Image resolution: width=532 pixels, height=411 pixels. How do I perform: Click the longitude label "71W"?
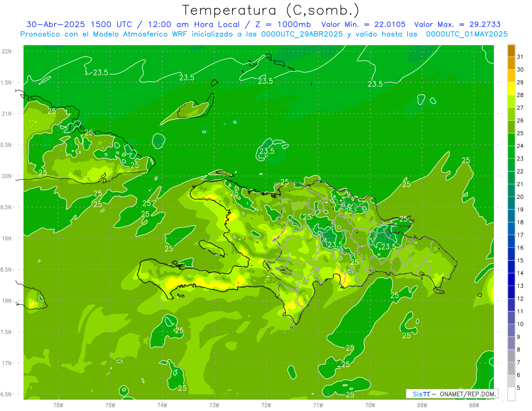(318, 405)
